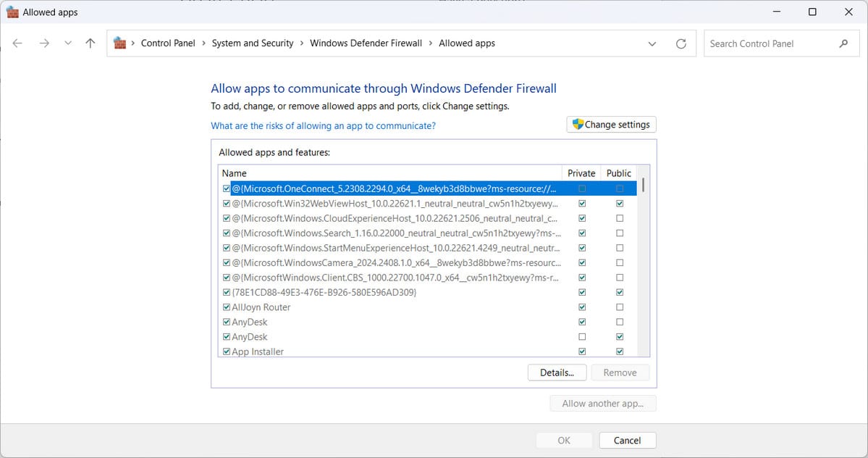The width and height of the screenshot is (868, 458).
Task: Toggle Private checkbox for App Installer
Action: 582,351
